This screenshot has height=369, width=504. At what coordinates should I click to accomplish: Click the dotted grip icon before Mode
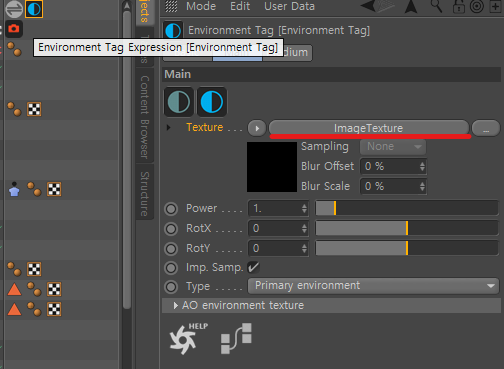click(171, 6)
